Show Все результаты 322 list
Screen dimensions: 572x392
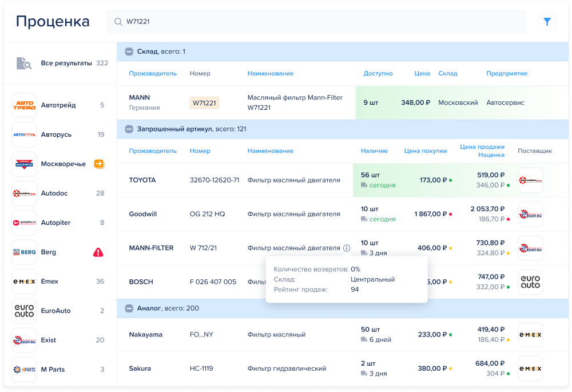[60, 63]
